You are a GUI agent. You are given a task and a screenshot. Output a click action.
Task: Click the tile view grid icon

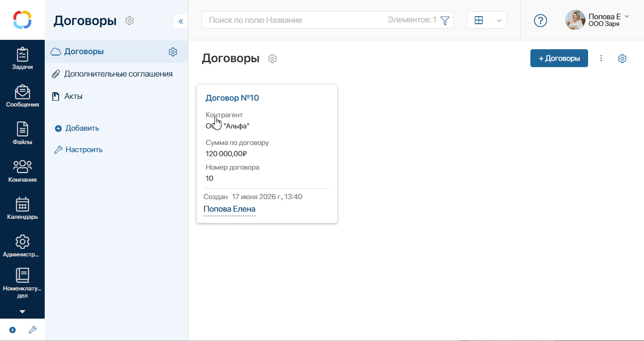coord(479,20)
